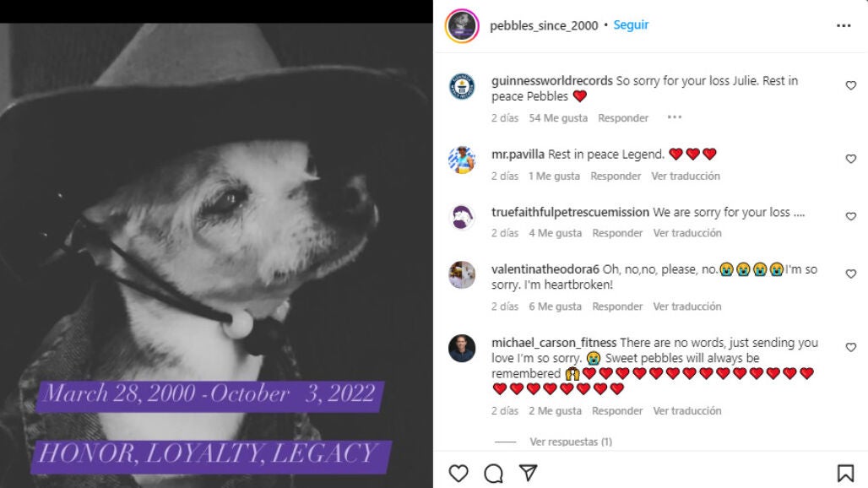The height and width of the screenshot is (488, 868).
Task: Open more options on guinnessworldrecords comment
Action: (x=675, y=117)
